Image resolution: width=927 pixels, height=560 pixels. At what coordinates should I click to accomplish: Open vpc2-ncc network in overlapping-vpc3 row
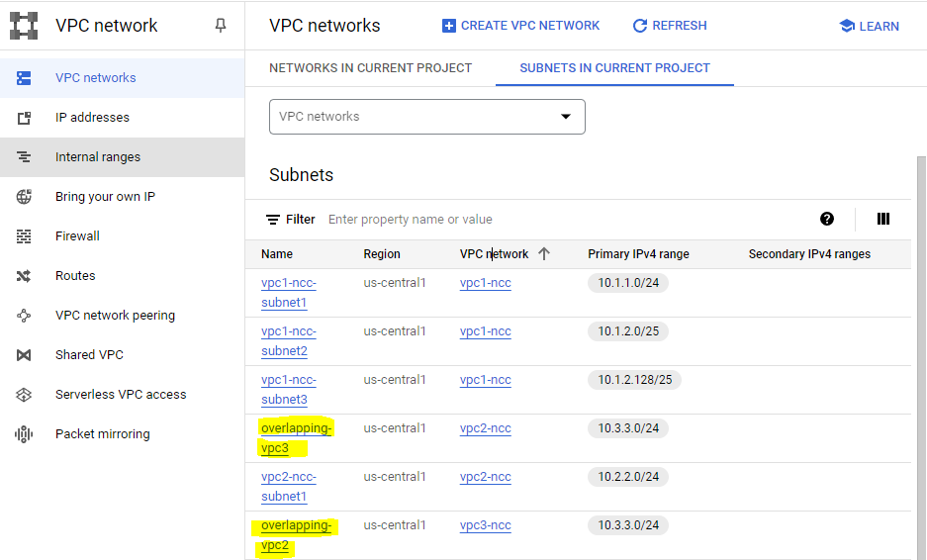pos(486,428)
